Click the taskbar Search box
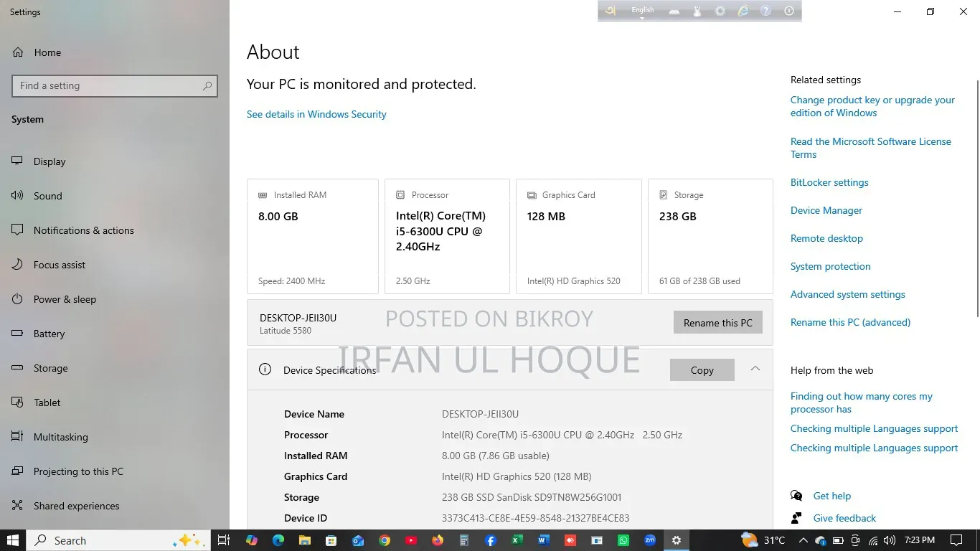This screenshot has width=980, height=551. coord(118,540)
